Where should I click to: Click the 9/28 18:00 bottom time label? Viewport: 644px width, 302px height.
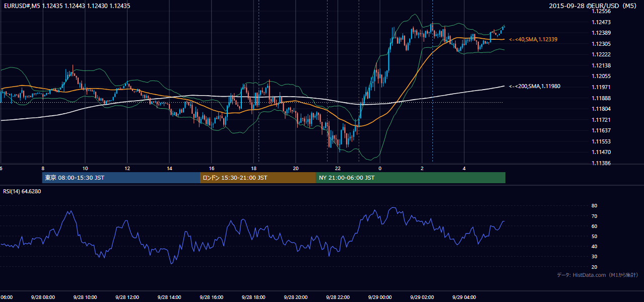253,297
